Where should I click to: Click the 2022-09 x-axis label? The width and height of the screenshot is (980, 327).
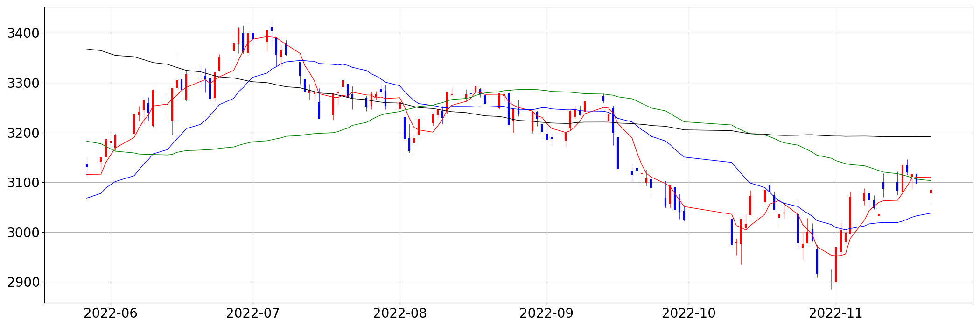click(547, 313)
